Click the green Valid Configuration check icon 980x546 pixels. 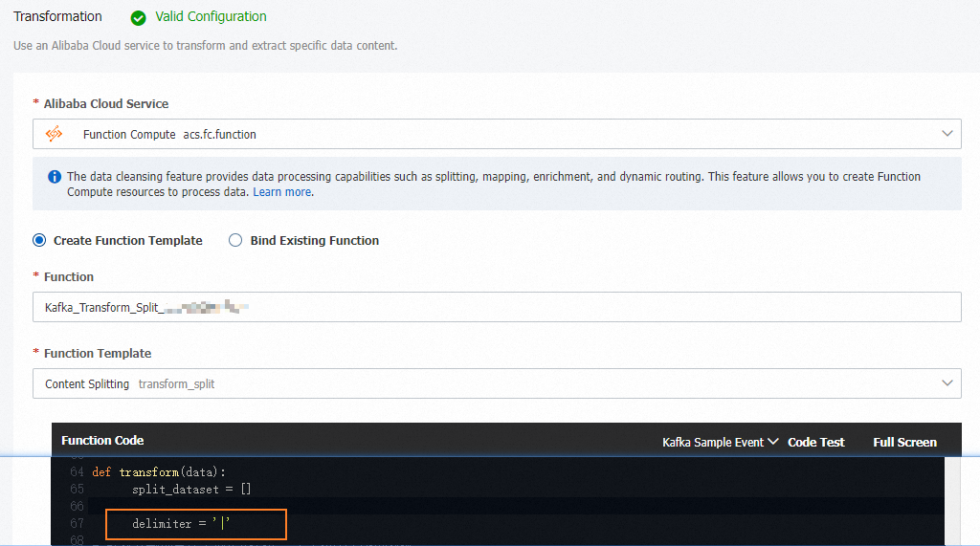pos(139,17)
